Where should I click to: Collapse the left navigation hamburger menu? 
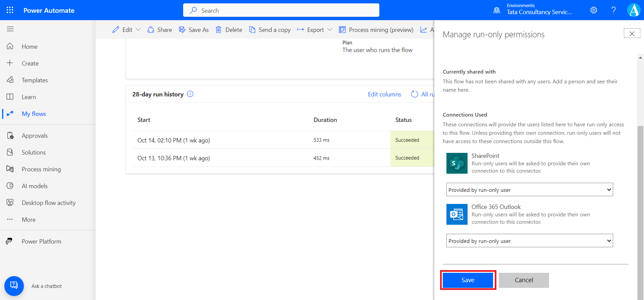[x=10, y=29]
